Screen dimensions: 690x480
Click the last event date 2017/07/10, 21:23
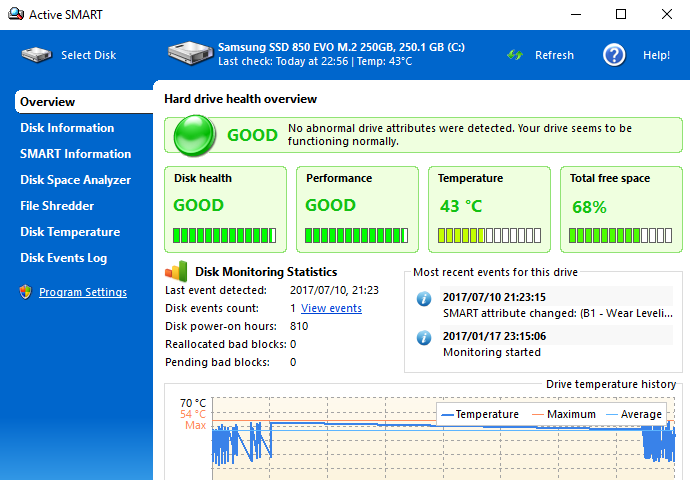[x=334, y=290]
